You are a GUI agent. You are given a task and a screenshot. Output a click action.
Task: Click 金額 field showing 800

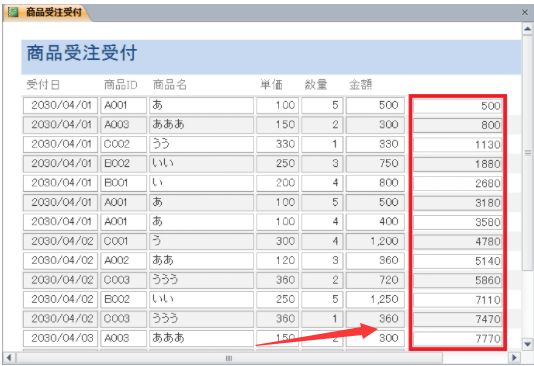point(375,183)
